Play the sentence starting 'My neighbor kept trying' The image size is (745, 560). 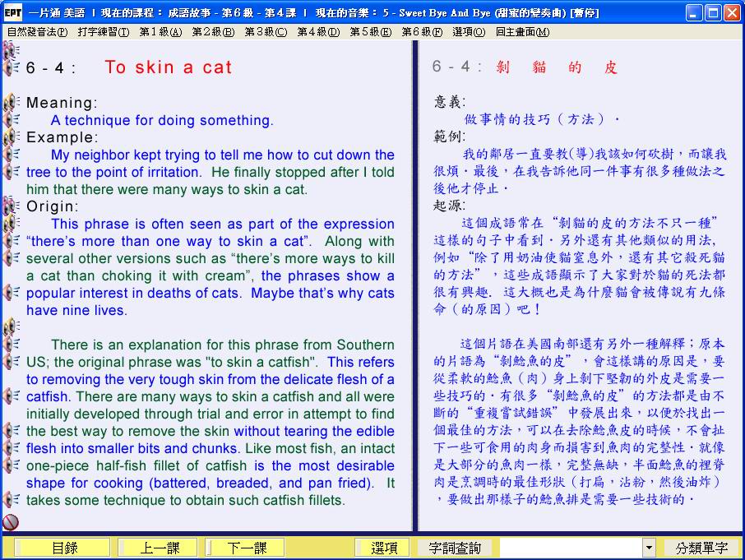point(12,155)
